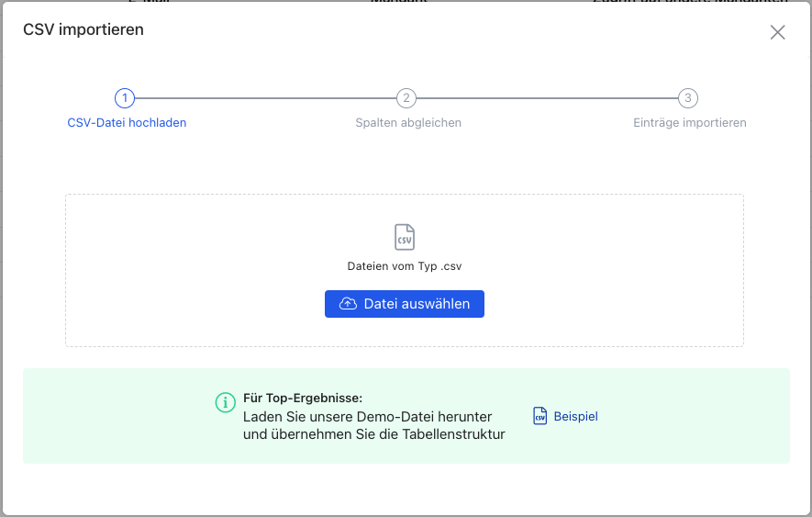The width and height of the screenshot is (812, 517).
Task: Jump to step 2 circle indicator
Action: click(406, 98)
